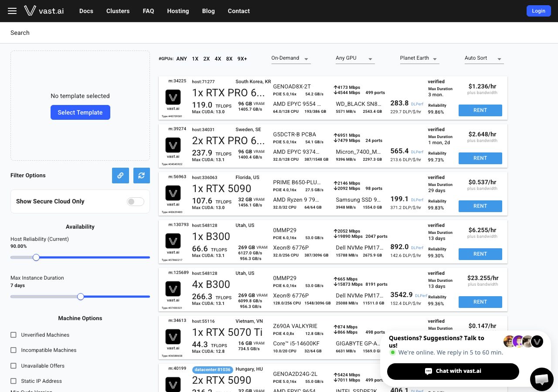
Task: Rent the 2x RTX PRO Sweden machine
Action: [480, 158]
